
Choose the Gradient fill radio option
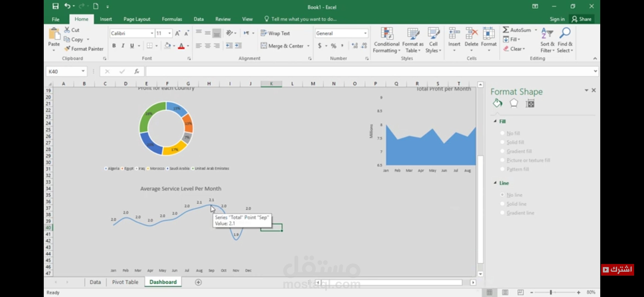pos(502,151)
